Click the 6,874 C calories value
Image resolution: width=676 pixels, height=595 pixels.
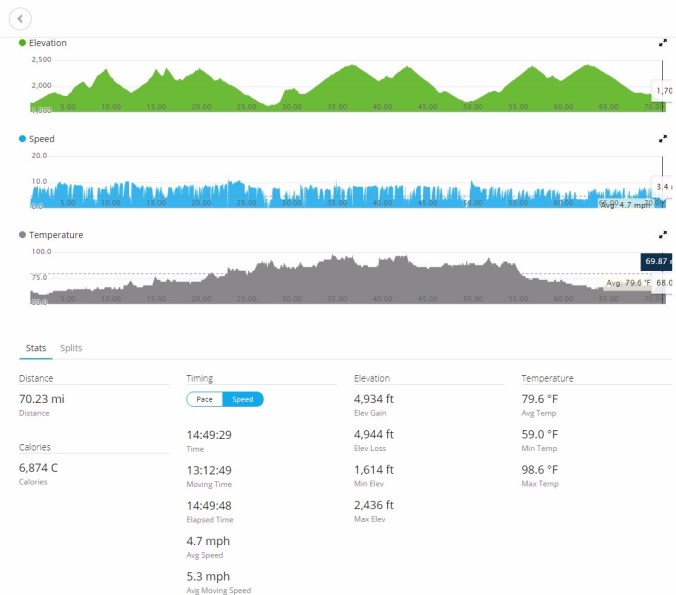(x=40, y=468)
